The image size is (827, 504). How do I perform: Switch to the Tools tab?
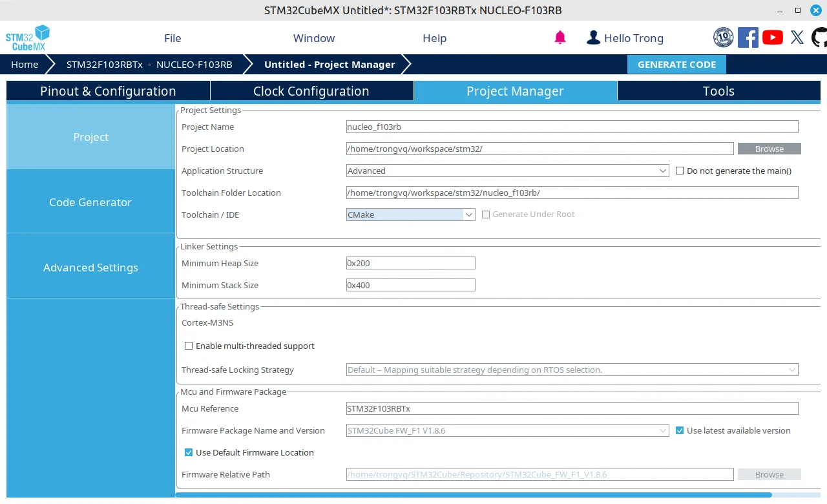point(718,91)
